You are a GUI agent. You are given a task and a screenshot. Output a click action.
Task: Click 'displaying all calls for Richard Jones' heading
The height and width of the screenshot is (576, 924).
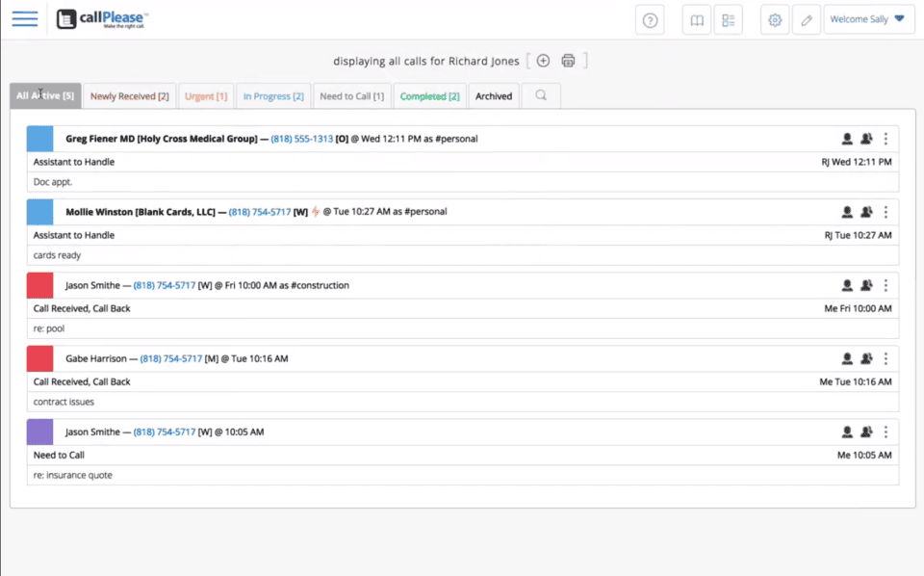point(426,61)
